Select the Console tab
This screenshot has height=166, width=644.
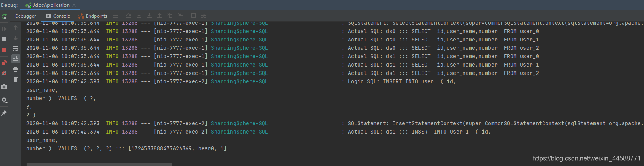[58, 16]
